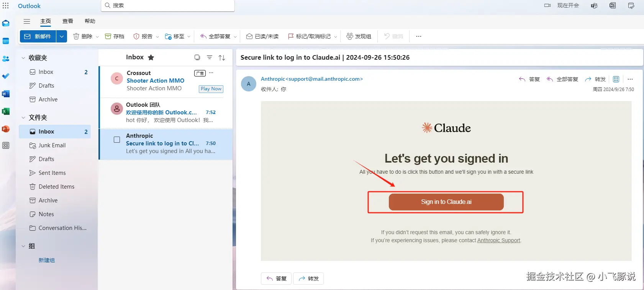The image size is (644, 290).
Task: Launch Excel from left rail
Action: [6, 111]
